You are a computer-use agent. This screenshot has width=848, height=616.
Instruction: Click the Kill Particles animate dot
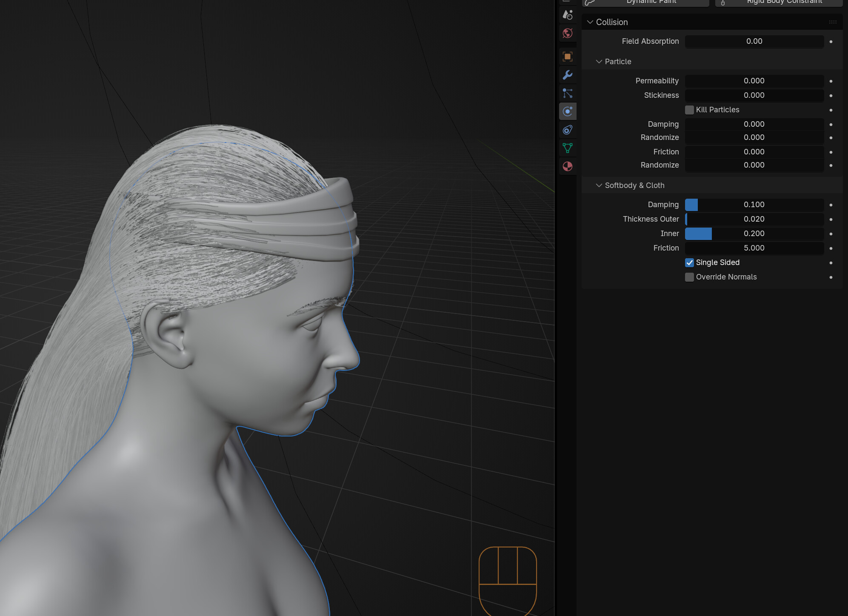click(x=831, y=110)
